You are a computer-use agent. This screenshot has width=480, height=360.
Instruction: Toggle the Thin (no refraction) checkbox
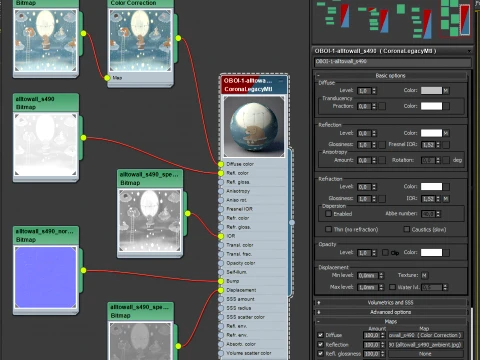click(329, 229)
